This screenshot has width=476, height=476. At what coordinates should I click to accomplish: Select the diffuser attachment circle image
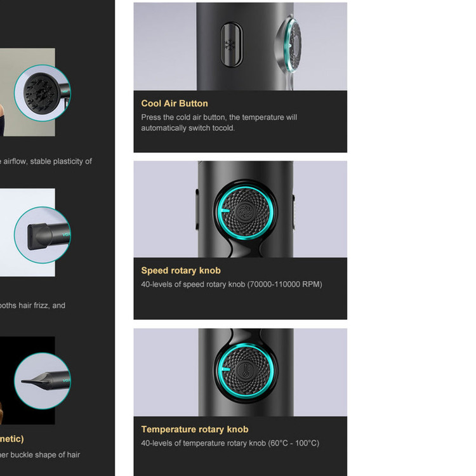[43, 93]
